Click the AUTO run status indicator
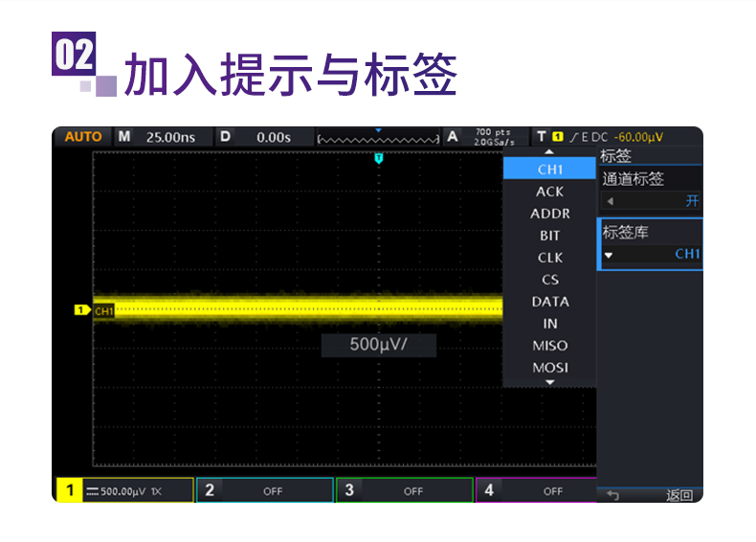The image size is (756, 542). (83, 137)
